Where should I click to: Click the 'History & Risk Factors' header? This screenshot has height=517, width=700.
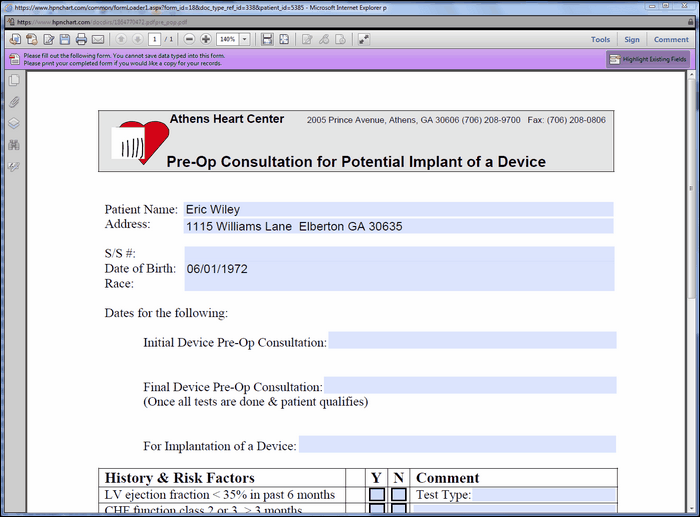click(179, 478)
